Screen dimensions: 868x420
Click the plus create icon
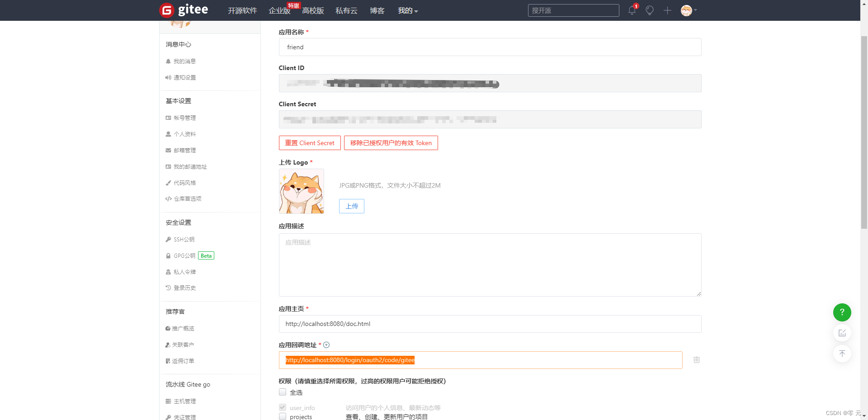point(667,10)
